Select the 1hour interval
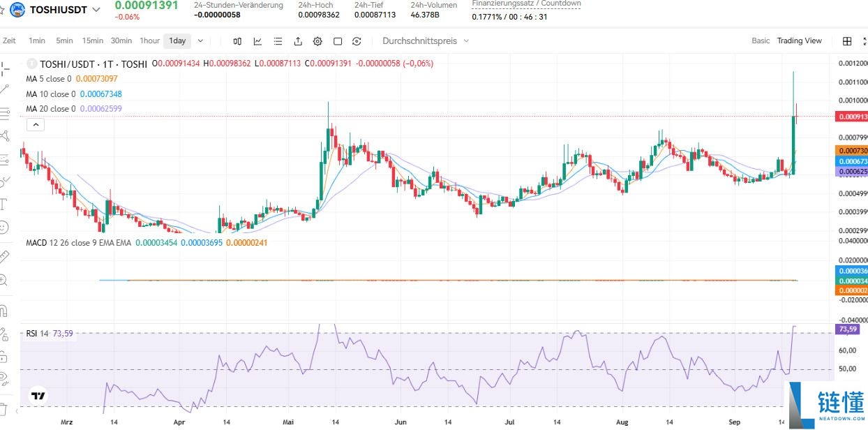 (x=149, y=40)
